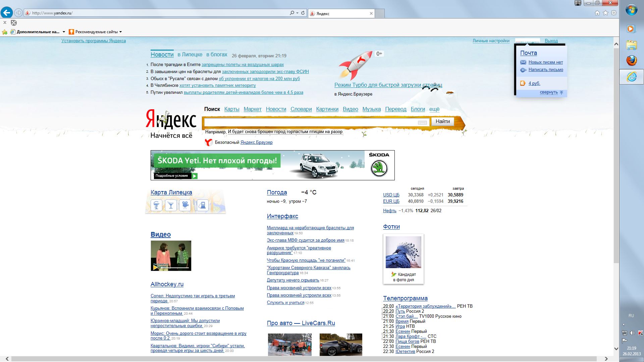
Task: Open the Написать письмо link
Action: (545, 70)
